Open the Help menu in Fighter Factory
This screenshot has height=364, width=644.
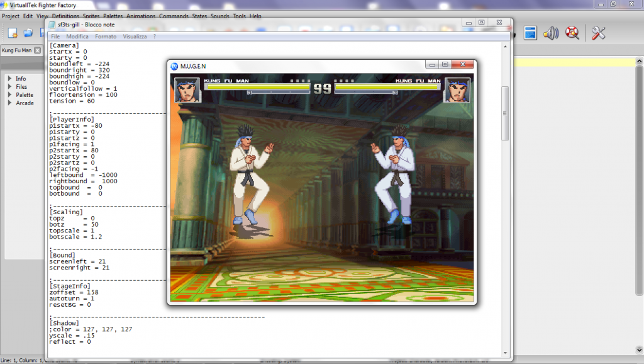(x=255, y=16)
